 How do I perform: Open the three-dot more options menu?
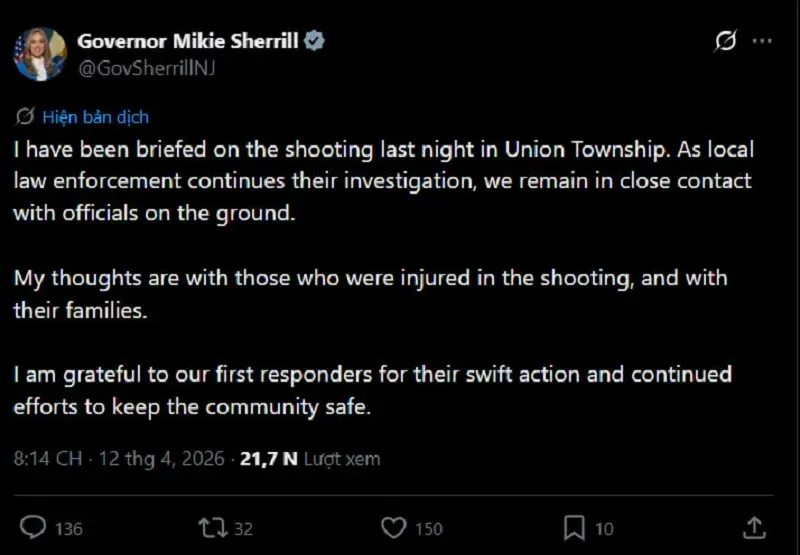[x=762, y=42]
